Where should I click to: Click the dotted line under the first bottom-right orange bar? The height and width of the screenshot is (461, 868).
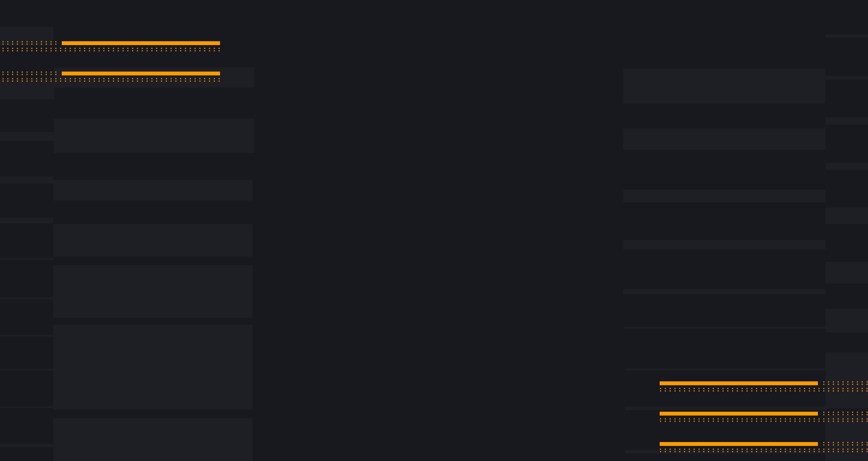(x=764, y=390)
